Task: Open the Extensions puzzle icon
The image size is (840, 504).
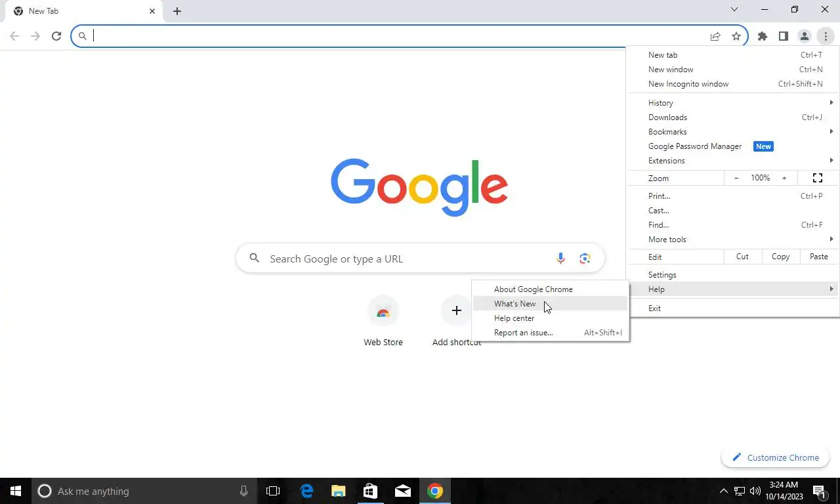Action: [763, 36]
